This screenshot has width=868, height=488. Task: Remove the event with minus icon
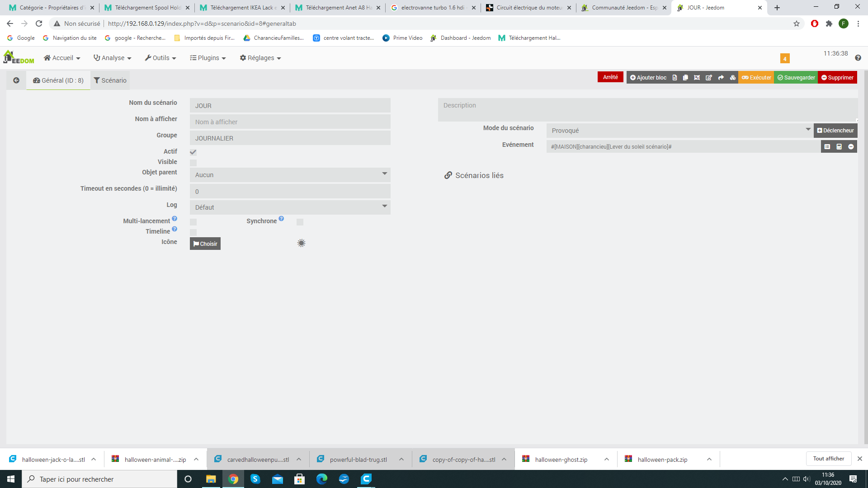(x=851, y=147)
